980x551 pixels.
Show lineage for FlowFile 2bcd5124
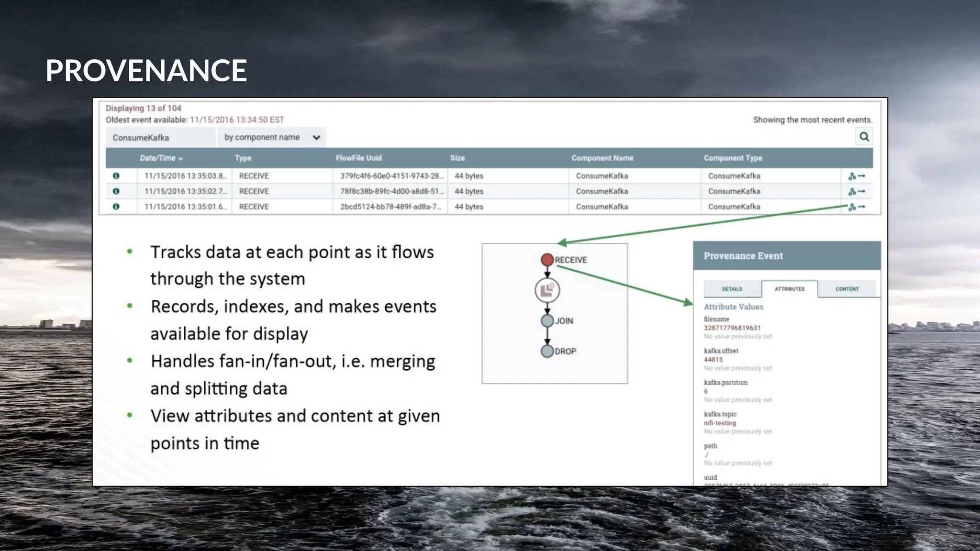pyautogui.click(x=852, y=207)
